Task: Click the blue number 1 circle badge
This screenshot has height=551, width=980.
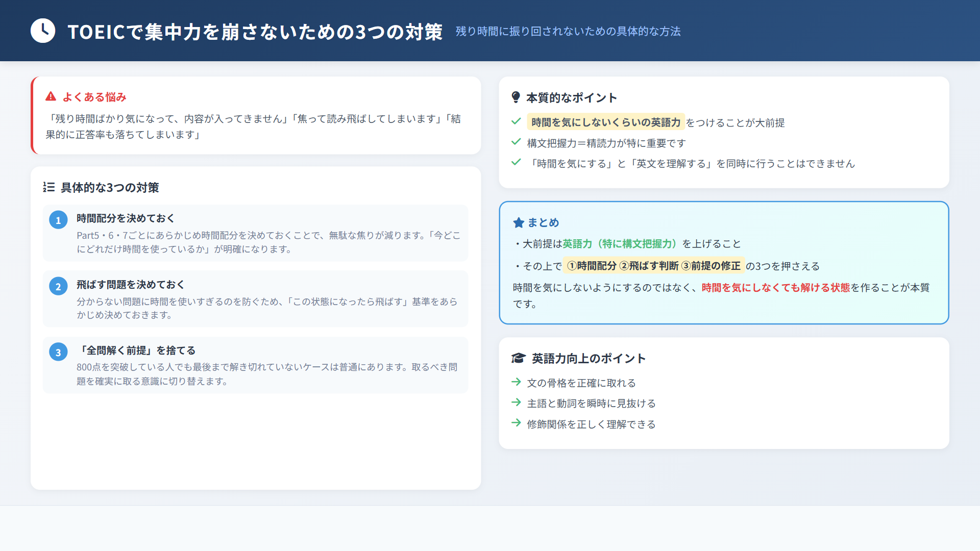Action: point(58,220)
